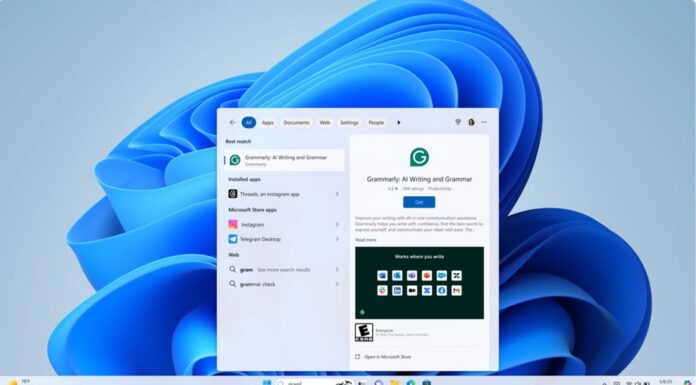Viewport: 696px width, 385px height.
Task: Open the rewards points icon in search header
Action: click(458, 122)
